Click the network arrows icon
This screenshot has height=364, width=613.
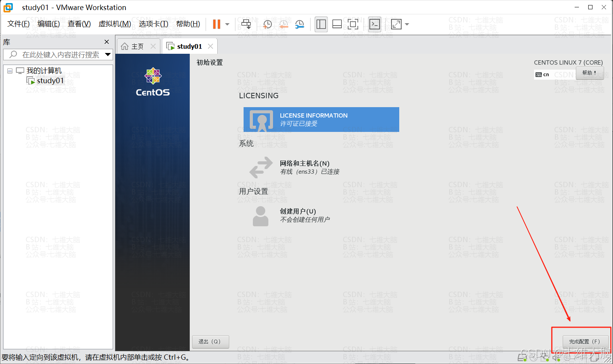coord(261,167)
